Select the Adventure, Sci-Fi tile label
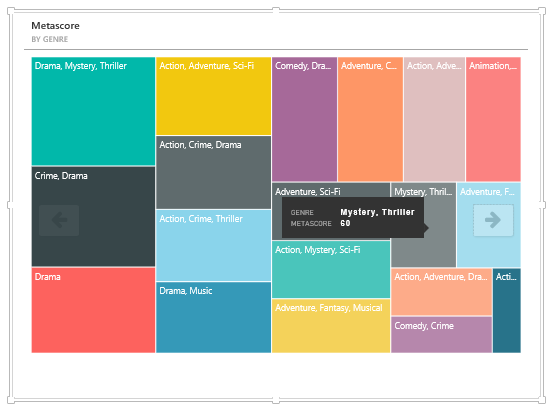The image size is (556, 414). [x=308, y=192]
